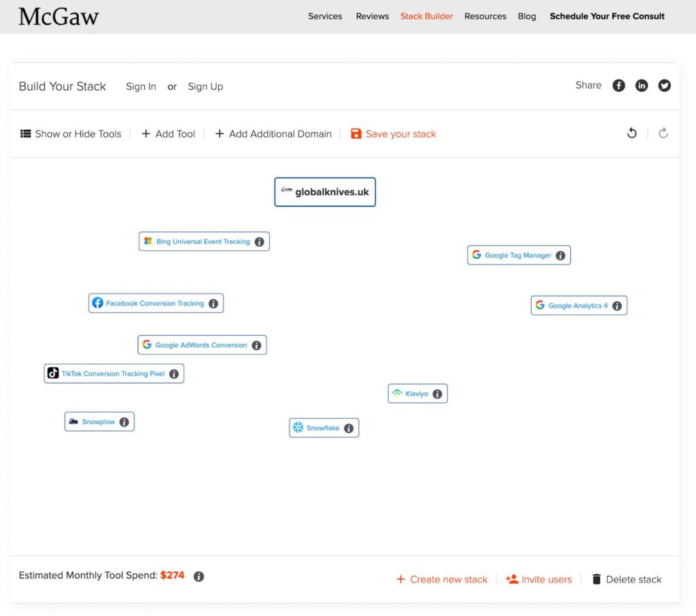This screenshot has height=616, width=696.
Task: Open the Estimated Monthly Tool Spend info icon
Action: pos(198,576)
